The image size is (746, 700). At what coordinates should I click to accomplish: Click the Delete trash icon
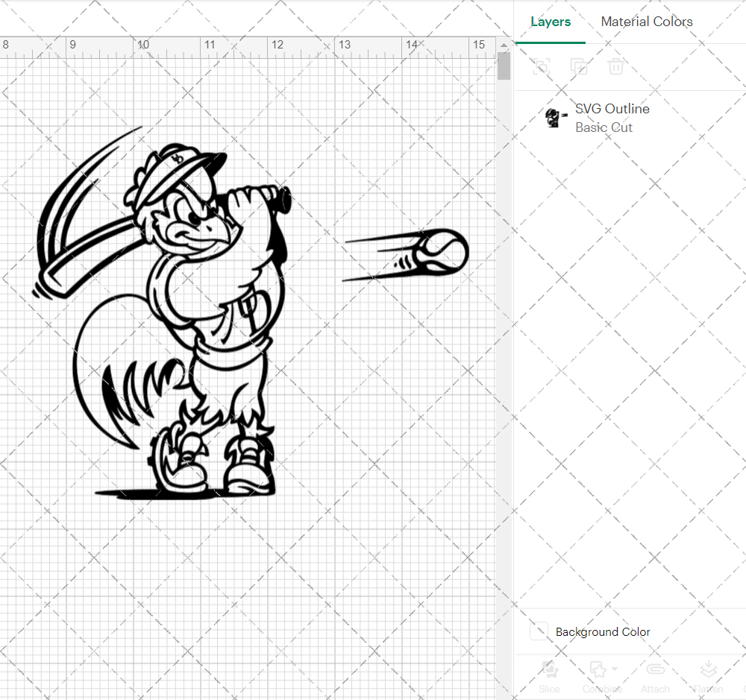pyautogui.click(x=615, y=66)
